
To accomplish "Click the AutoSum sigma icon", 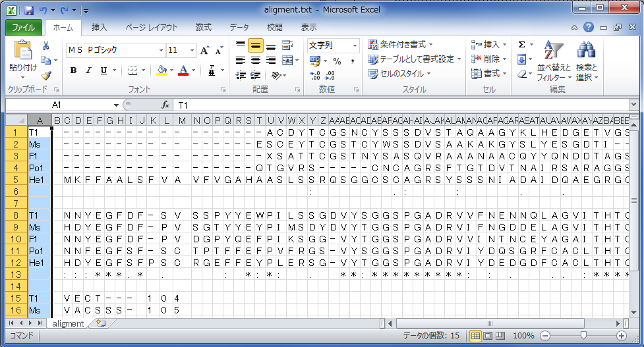I will [x=521, y=44].
